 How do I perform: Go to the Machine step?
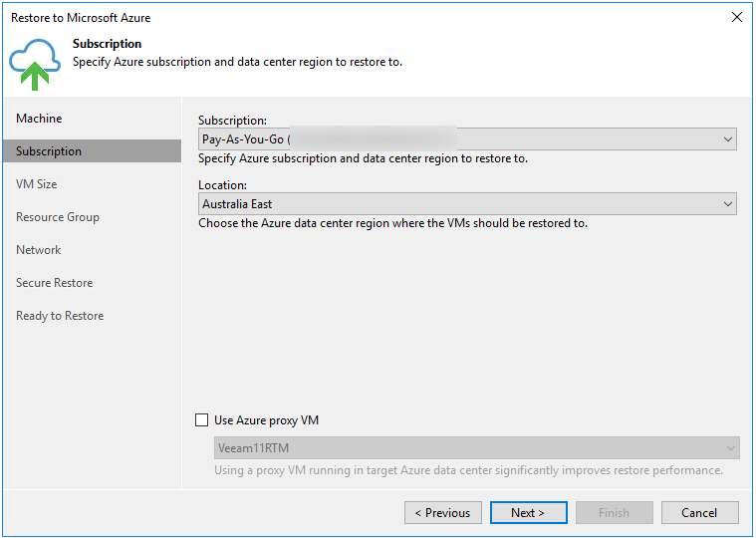(x=39, y=119)
